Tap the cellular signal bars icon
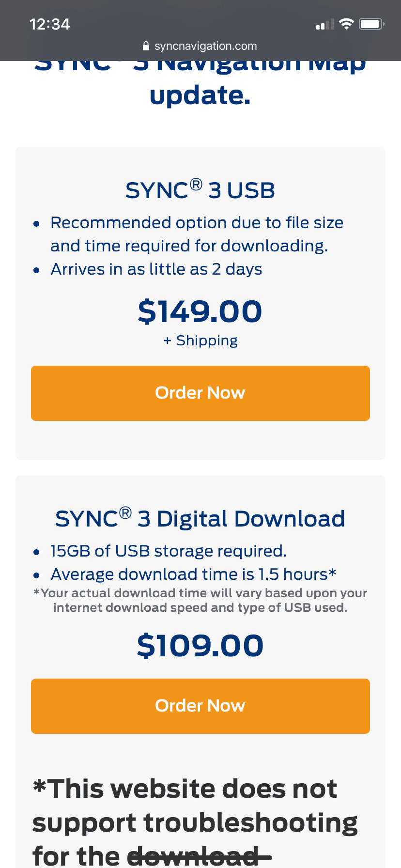 pyautogui.click(x=325, y=24)
